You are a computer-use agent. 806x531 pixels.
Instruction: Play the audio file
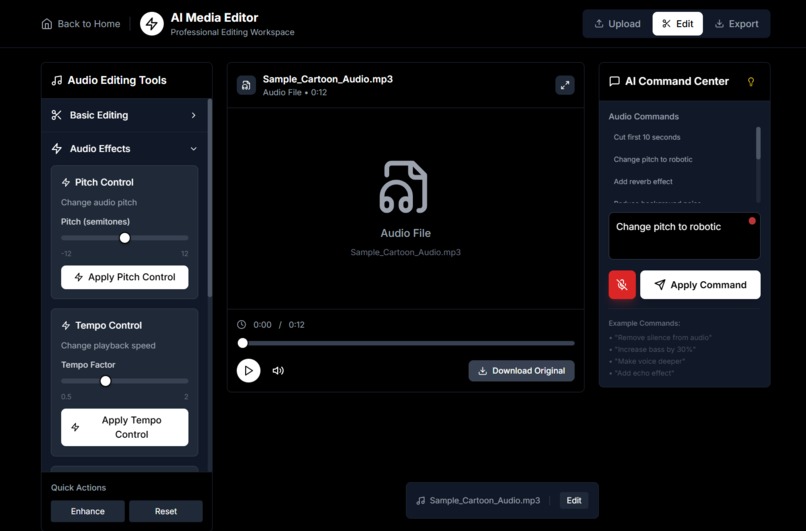point(248,371)
